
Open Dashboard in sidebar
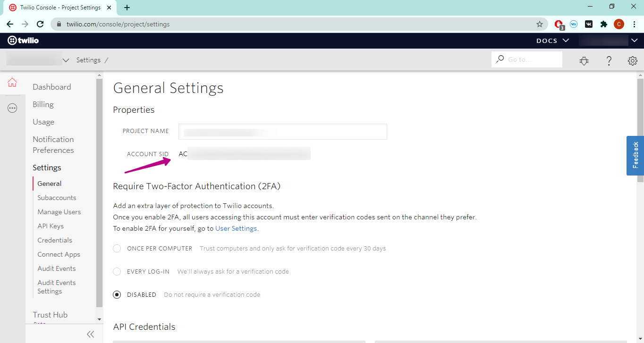(52, 87)
